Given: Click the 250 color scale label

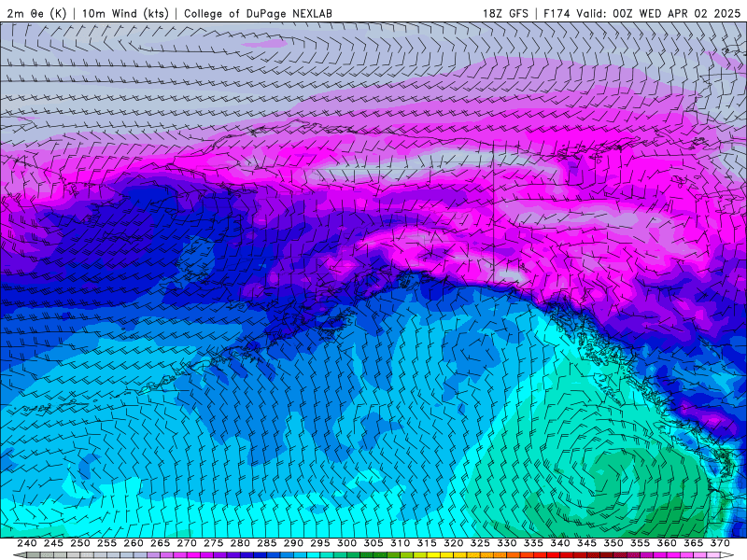Looking at the screenshot, I should [x=80, y=543].
